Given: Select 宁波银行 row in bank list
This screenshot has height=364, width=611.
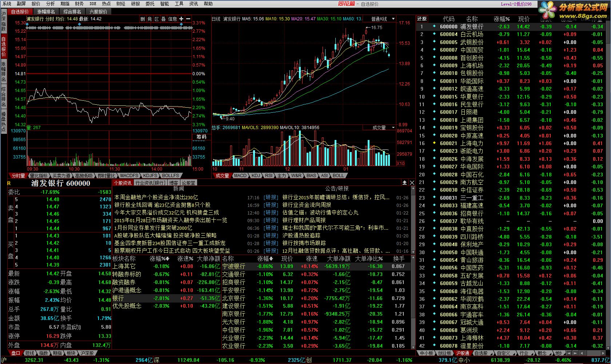Looking at the screenshot, I should 316,266.
